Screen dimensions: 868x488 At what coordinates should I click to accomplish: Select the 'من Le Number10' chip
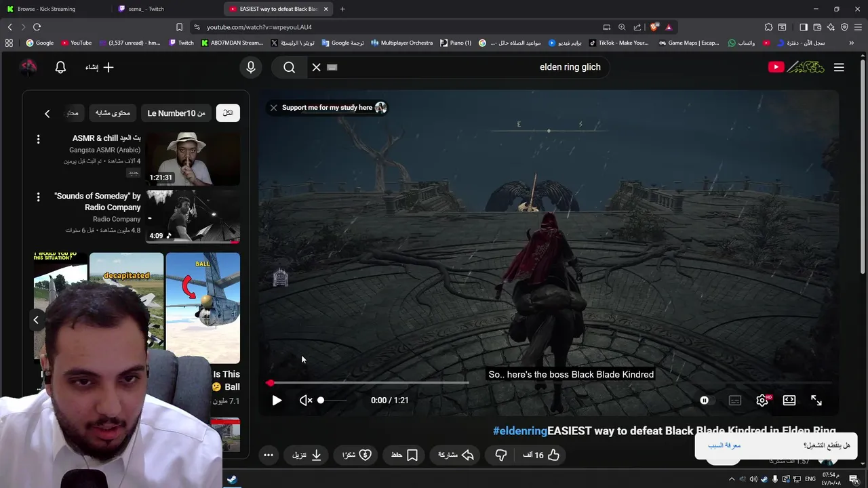(x=176, y=113)
